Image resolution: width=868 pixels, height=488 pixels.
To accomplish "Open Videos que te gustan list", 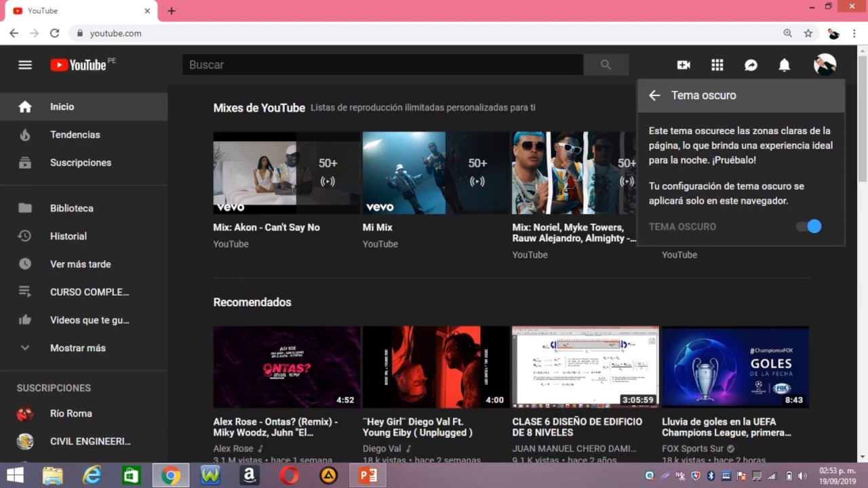I will (84, 320).
